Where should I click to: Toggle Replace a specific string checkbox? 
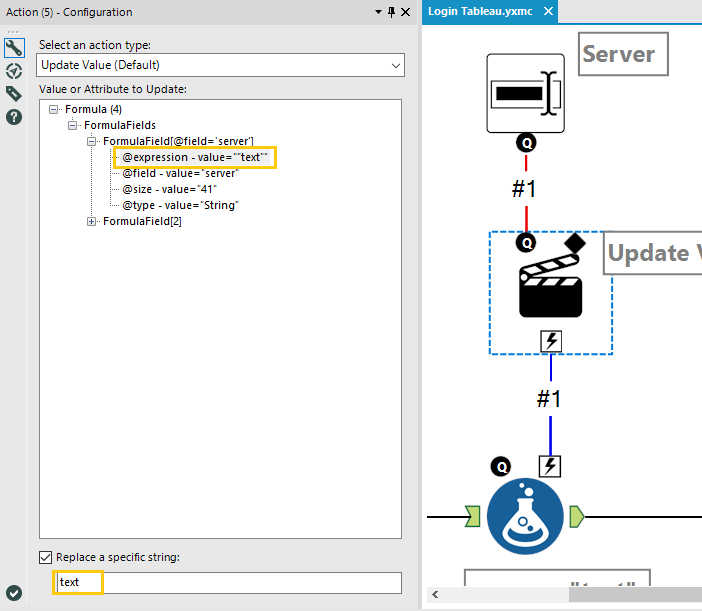pyautogui.click(x=46, y=557)
